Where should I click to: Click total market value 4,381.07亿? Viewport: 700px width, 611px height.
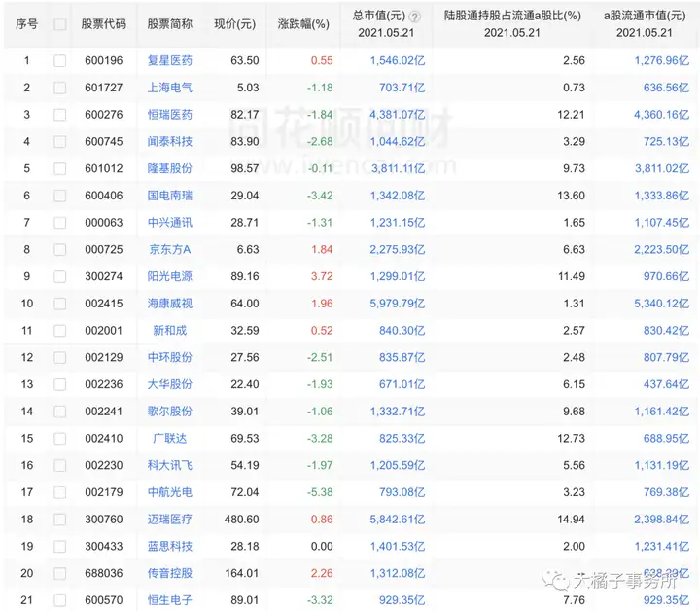[398, 115]
